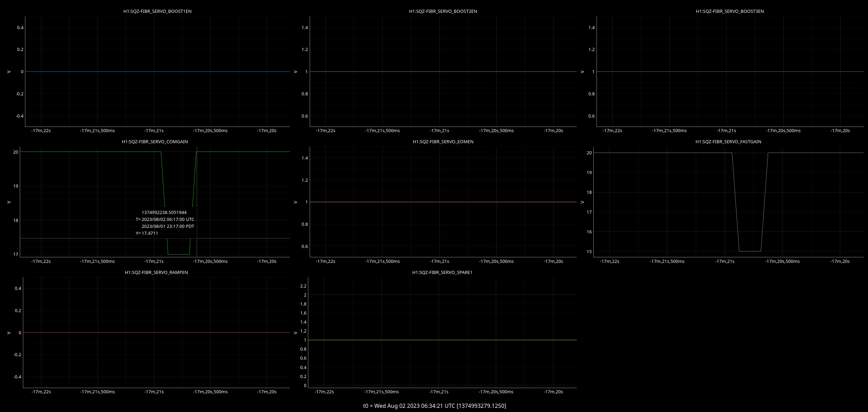This screenshot has width=868, height=412.
Task: Click the COMGAIN cursor GPS time readout
Action: 164,212
